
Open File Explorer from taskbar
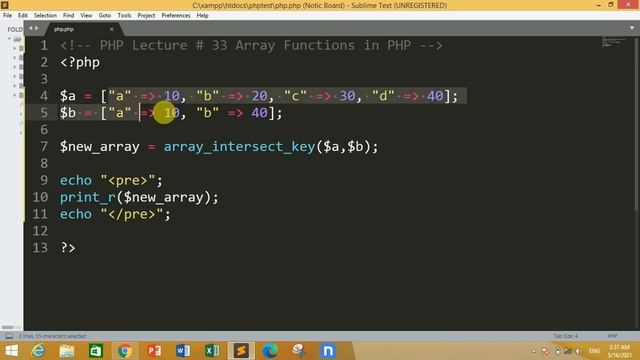[67, 351]
